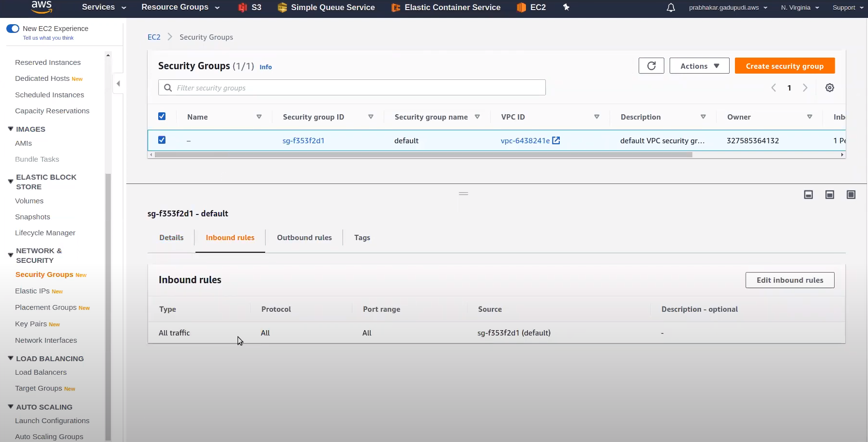The image size is (868, 442).
Task: Open Elastic Container Service shortcut icon
Action: [396, 7]
